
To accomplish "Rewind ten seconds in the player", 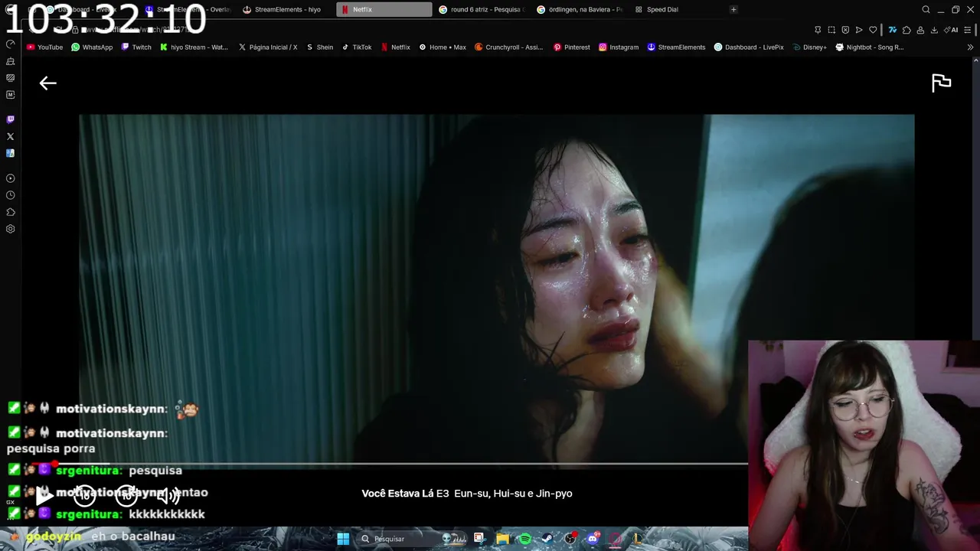I will point(85,495).
